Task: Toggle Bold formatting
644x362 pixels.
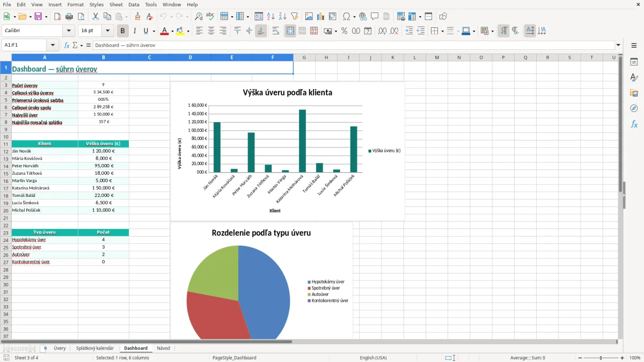Action: 123,31
